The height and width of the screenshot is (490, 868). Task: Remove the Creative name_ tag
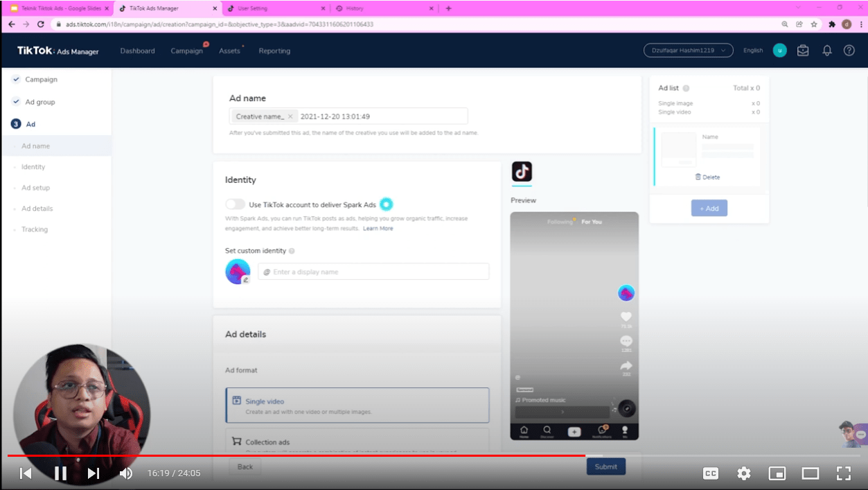point(290,116)
